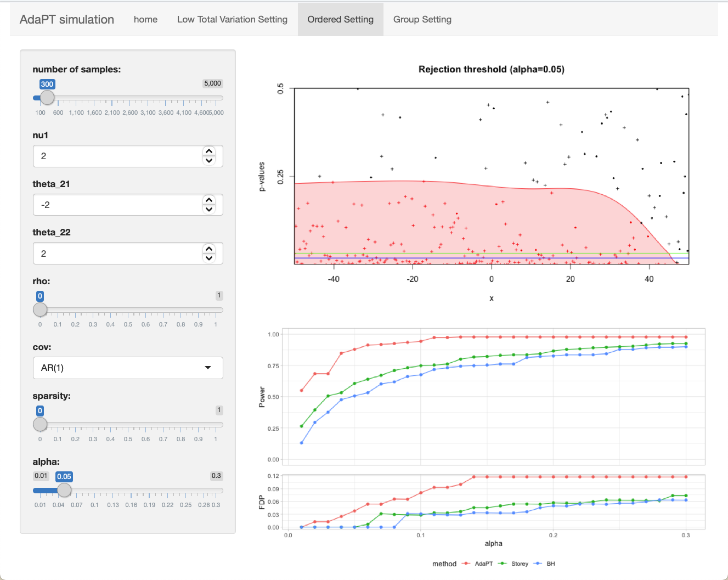728x580 pixels.
Task: Decrease theta_21 with the down arrow
Action: coord(209,210)
